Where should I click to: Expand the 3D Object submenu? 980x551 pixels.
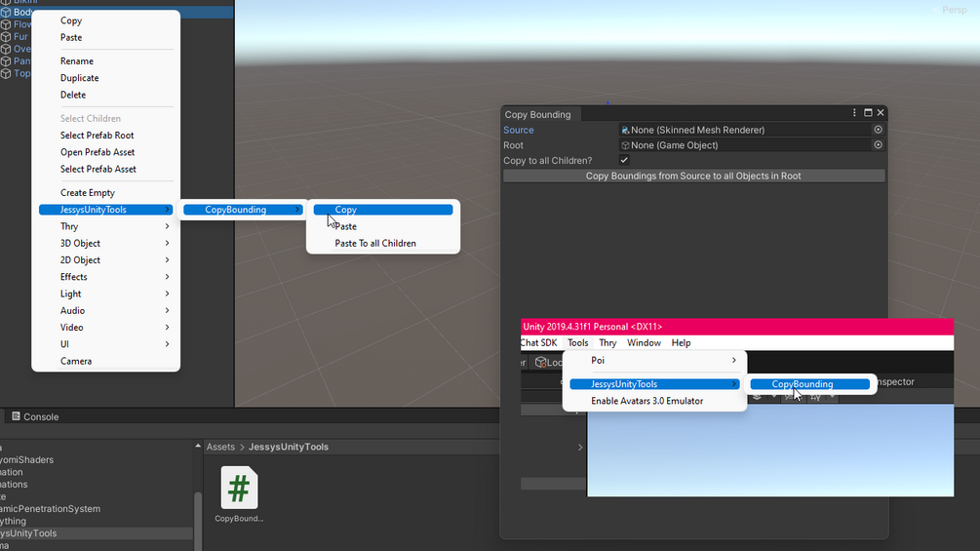[105, 244]
